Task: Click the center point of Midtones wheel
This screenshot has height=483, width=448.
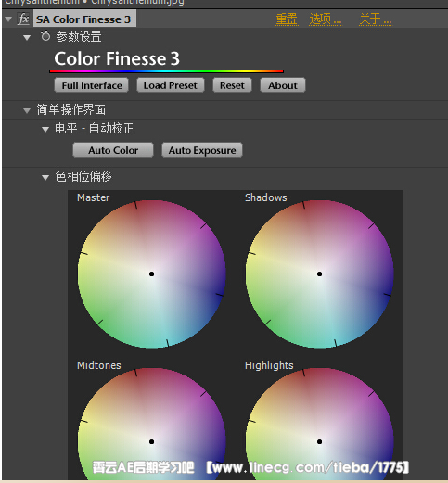Action: tap(151, 441)
